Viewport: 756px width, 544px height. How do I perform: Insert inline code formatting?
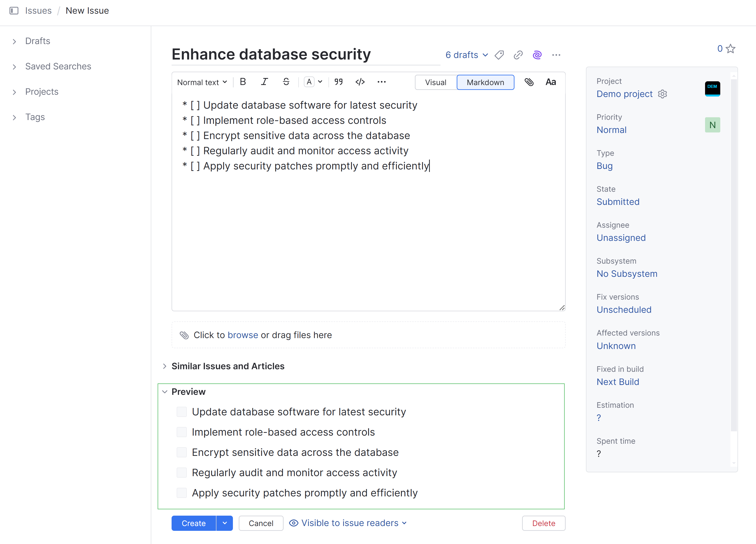(x=360, y=82)
